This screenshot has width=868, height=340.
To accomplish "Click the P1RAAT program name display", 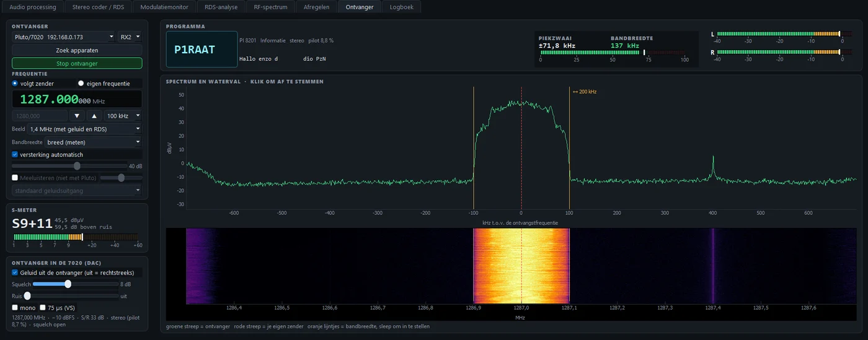I will [201, 50].
